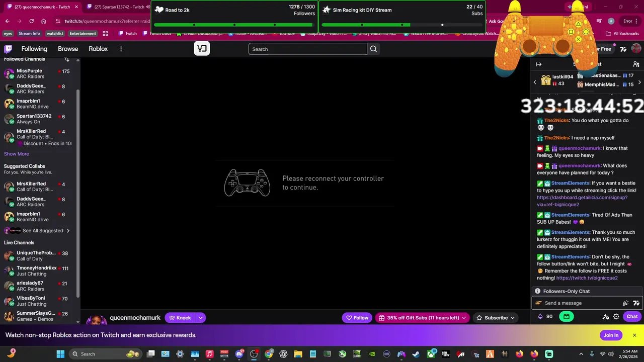Open the Entertainment bookmark folder
644x362 pixels.
(83, 34)
